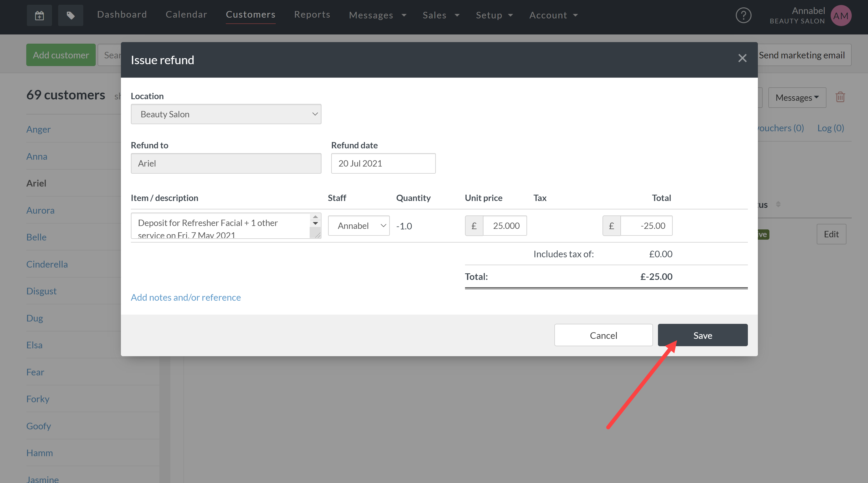This screenshot has height=483, width=868.
Task: Click the Annabel Beauty Salon account name
Action: point(797,16)
